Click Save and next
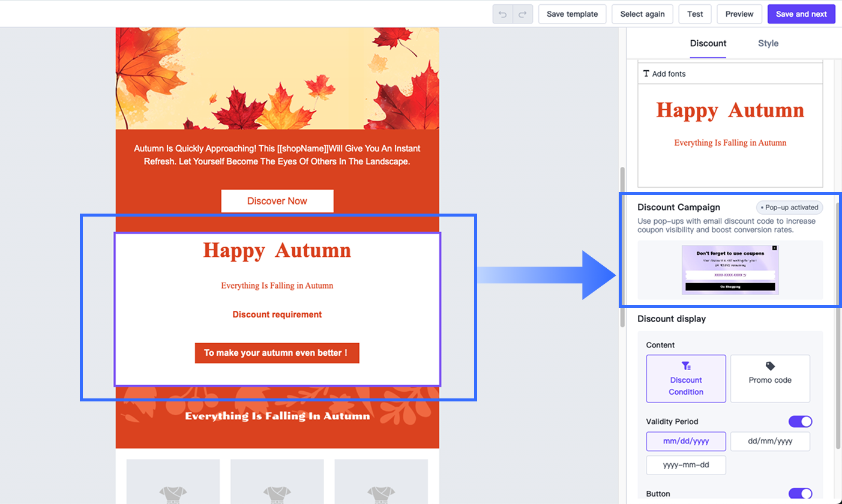The image size is (842, 504). 801,14
